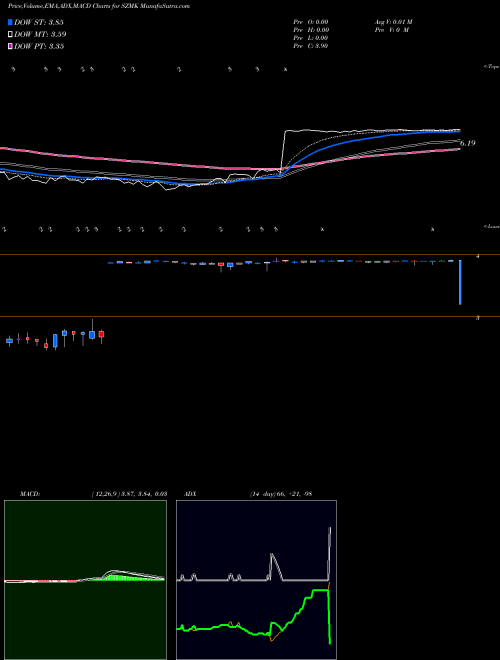Image resolution: width=500 pixels, height=660 pixels.
Task: Select the 'DOW MT: 3.59' legend text
Action: click(x=40, y=35)
